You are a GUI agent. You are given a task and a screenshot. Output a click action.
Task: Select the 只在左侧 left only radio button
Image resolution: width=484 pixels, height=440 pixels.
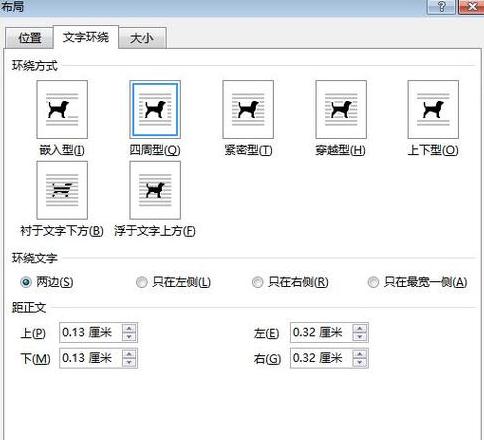point(142,282)
